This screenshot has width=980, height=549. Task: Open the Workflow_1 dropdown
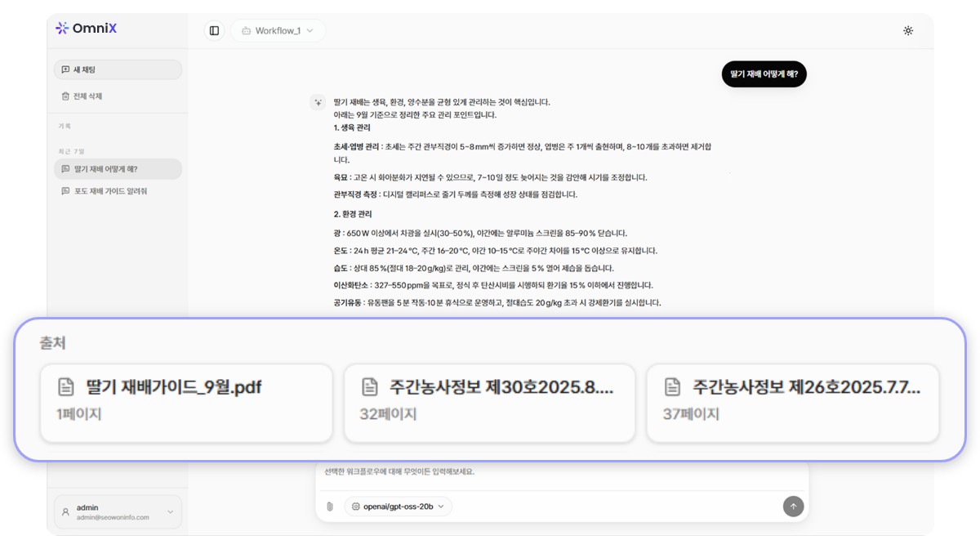tap(278, 30)
